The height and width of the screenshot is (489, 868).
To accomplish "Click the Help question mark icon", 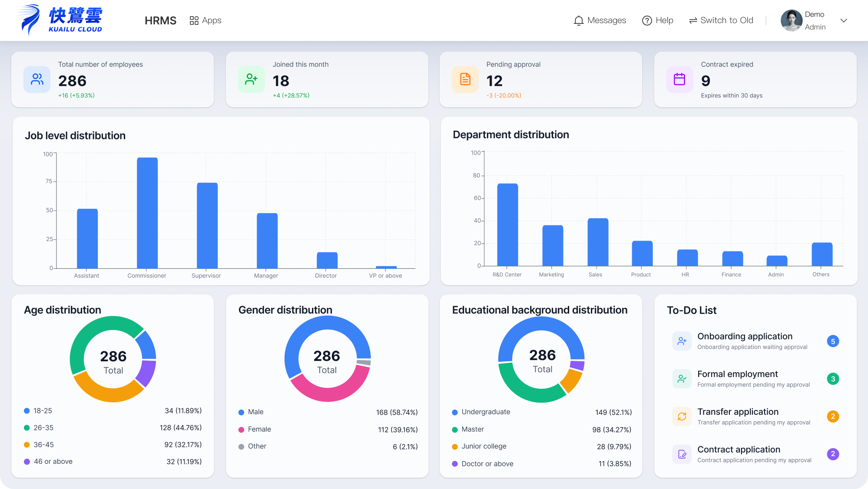I will point(647,20).
